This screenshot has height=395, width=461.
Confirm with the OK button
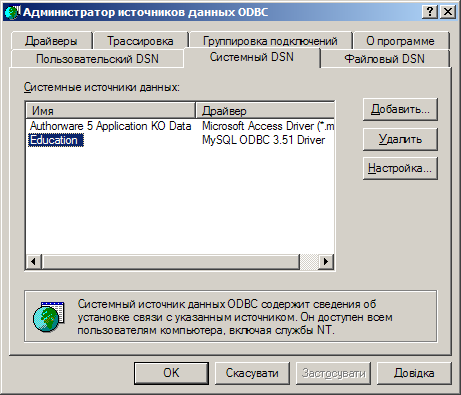click(x=171, y=373)
